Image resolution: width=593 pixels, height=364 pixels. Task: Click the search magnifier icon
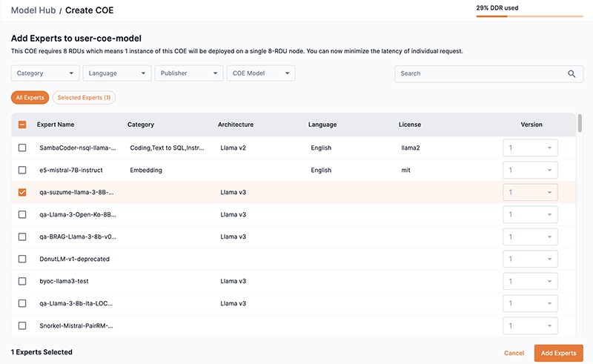572,74
